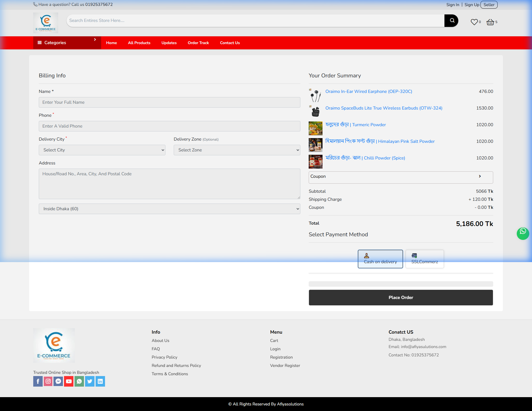The width and height of the screenshot is (532, 411).
Task: Click the Place Order button
Action: click(401, 297)
